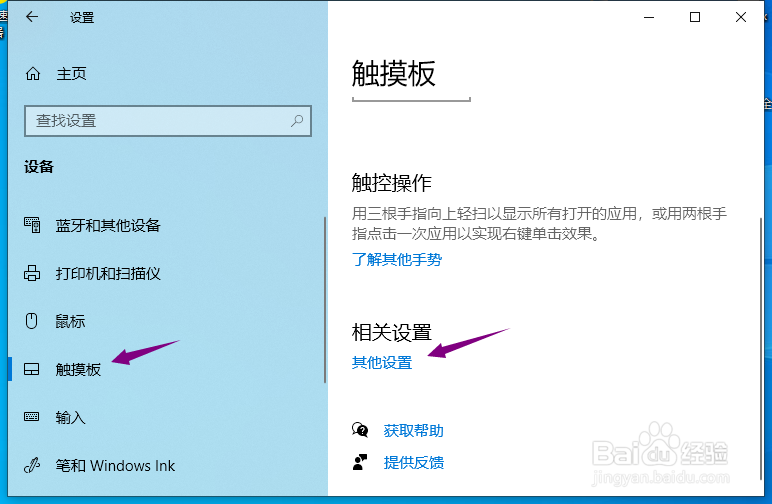Open the 主页 home icon
Image resolution: width=772 pixels, height=504 pixels.
pos(33,74)
